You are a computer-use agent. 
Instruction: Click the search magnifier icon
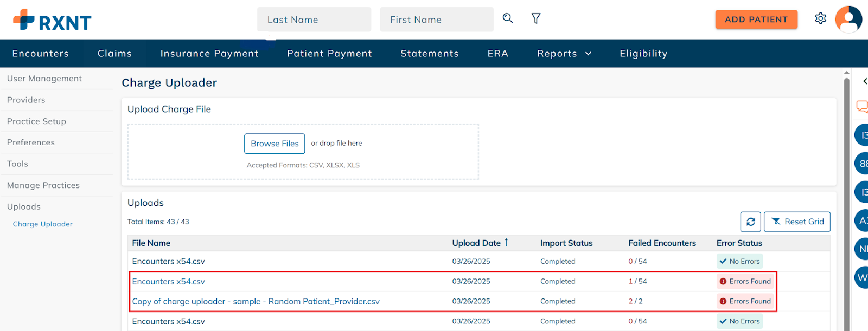click(x=508, y=18)
